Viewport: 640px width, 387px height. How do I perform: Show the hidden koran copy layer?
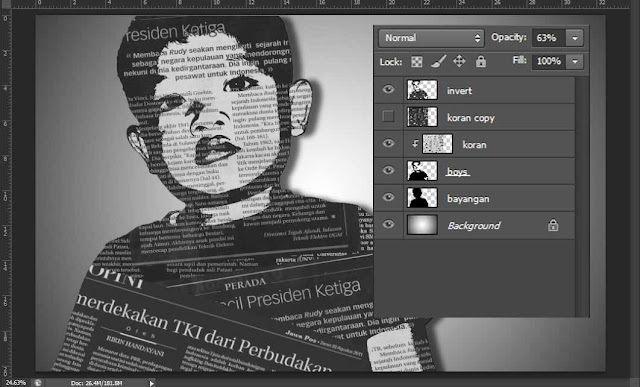tap(388, 116)
